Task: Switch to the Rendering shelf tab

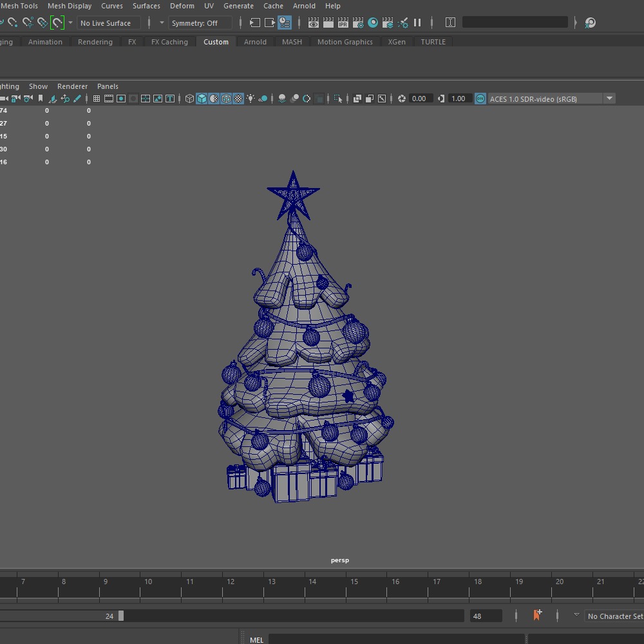Action: (95, 42)
